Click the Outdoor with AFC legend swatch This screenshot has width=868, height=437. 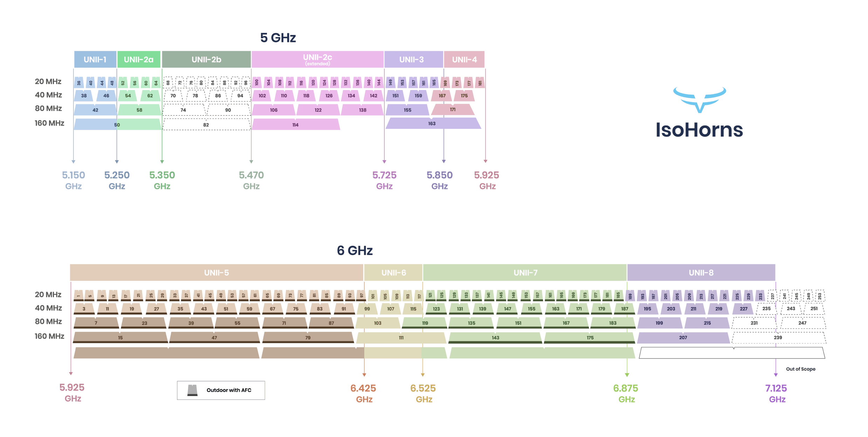click(x=192, y=390)
